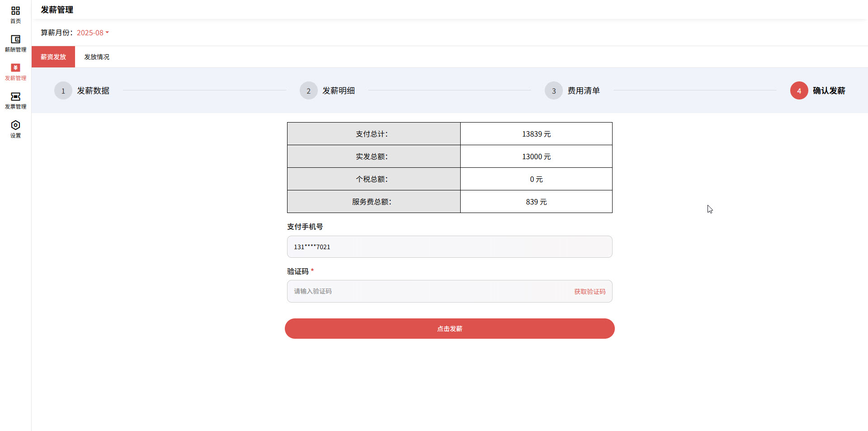Switch to the 发放情况 tab
This screenshot has height=431, width=868.
[96, 57]
